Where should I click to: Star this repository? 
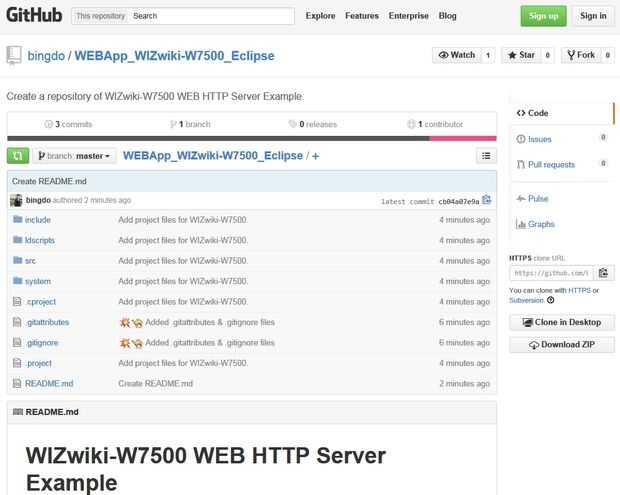(x=522, y=55)
